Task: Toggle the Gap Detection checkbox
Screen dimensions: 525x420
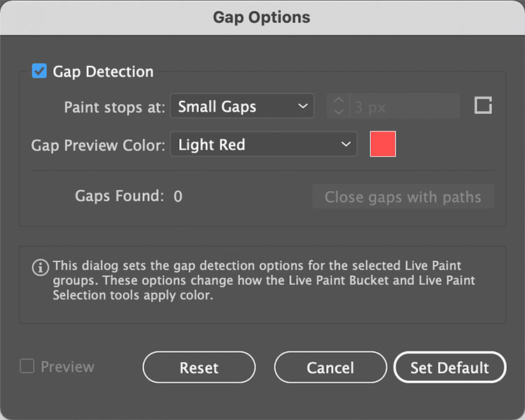Action: tap(39, 71)
